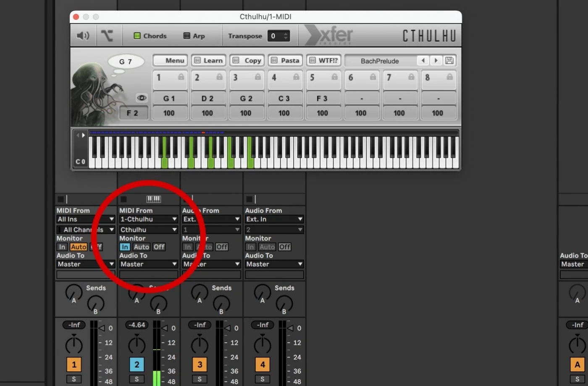
Task: Open the Cthulhu Menu button
Action: (169, 60)
